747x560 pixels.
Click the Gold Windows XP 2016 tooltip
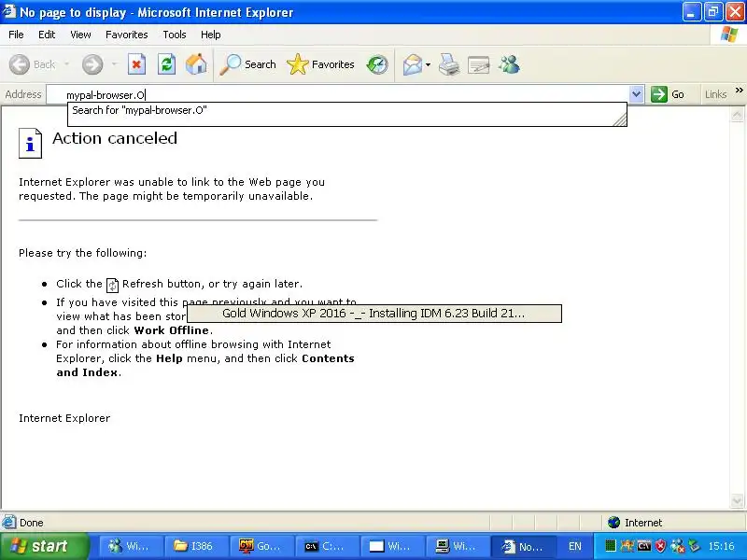(374, 314)
